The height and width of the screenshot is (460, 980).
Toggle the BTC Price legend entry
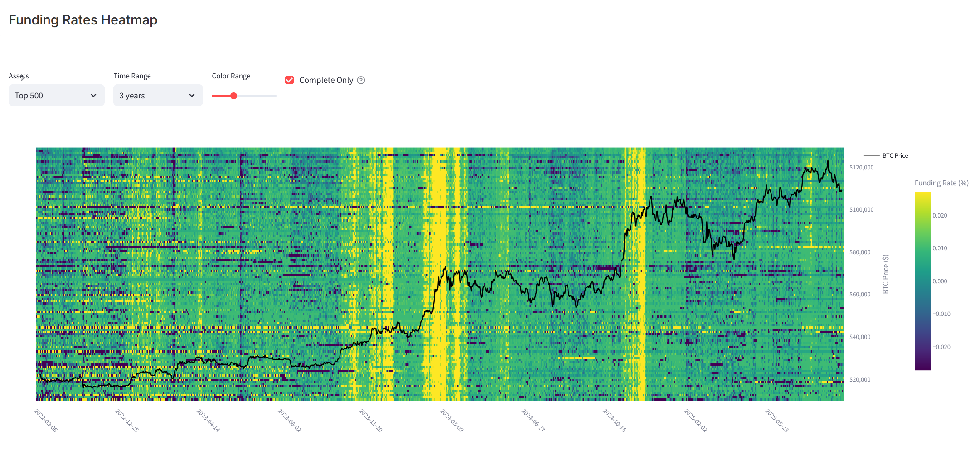tap(895, 155)
